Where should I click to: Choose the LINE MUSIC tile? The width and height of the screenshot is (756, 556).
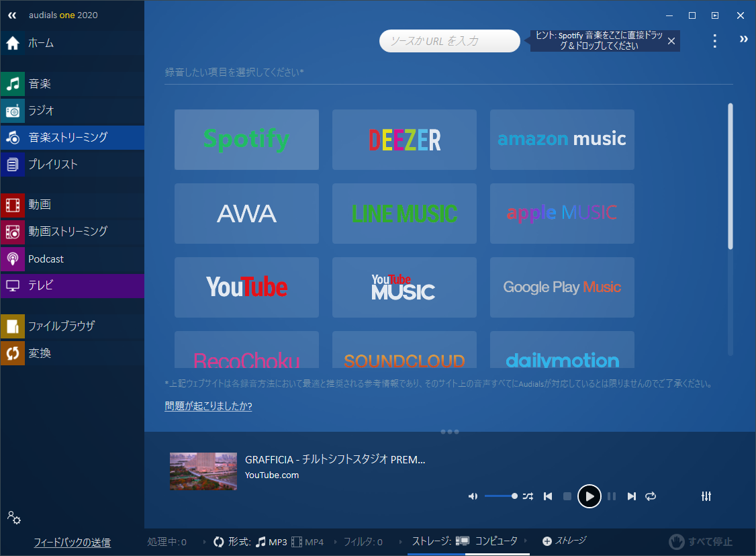point(404,213)
